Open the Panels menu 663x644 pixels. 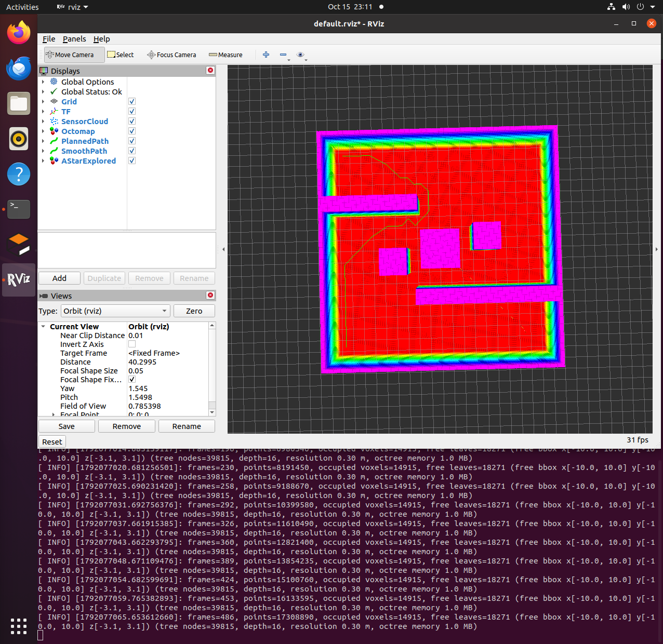pyautogui.click(x=74, y=39)
